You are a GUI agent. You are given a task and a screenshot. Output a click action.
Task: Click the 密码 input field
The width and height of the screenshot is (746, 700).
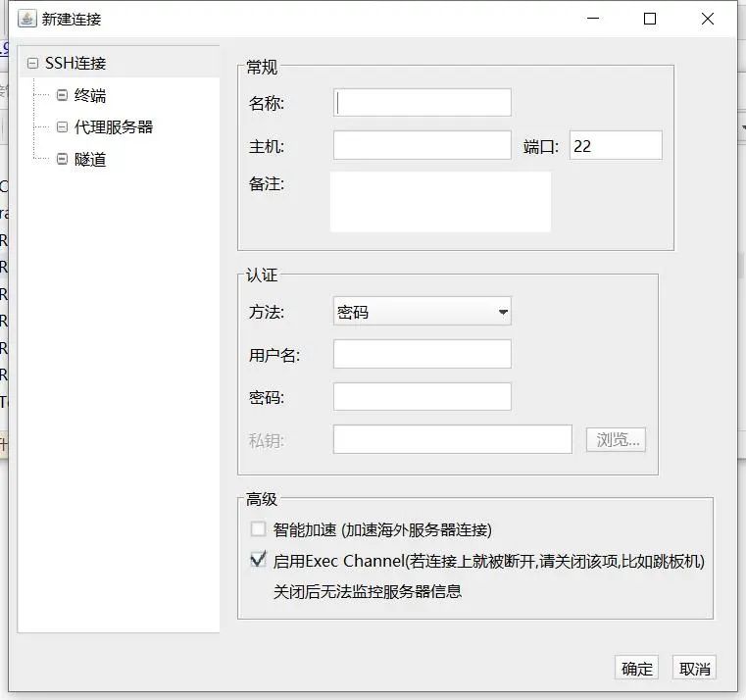[422, 396]
